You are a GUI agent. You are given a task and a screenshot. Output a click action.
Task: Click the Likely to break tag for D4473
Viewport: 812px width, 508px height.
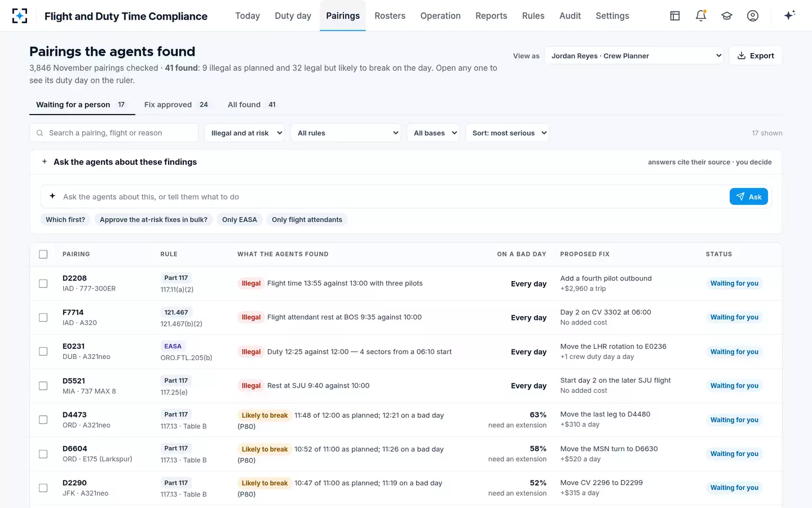click(264, 415)
